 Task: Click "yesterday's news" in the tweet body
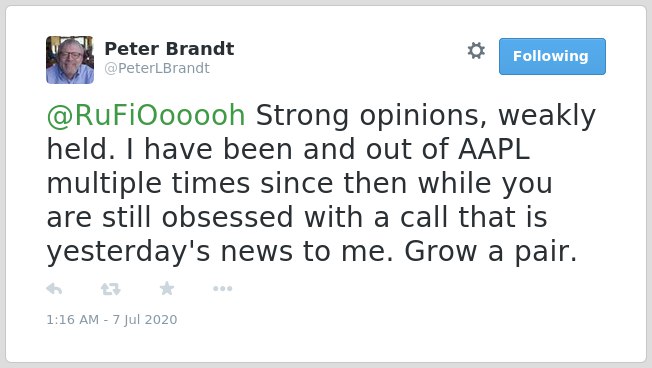(170, 252)
